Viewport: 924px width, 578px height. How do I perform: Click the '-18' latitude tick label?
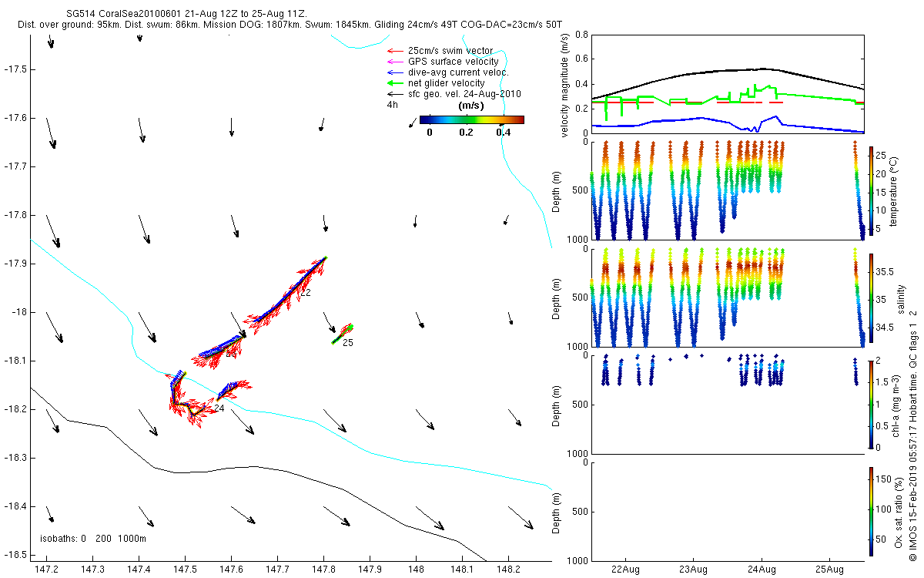pyautogui.click(x=18, y=312)
